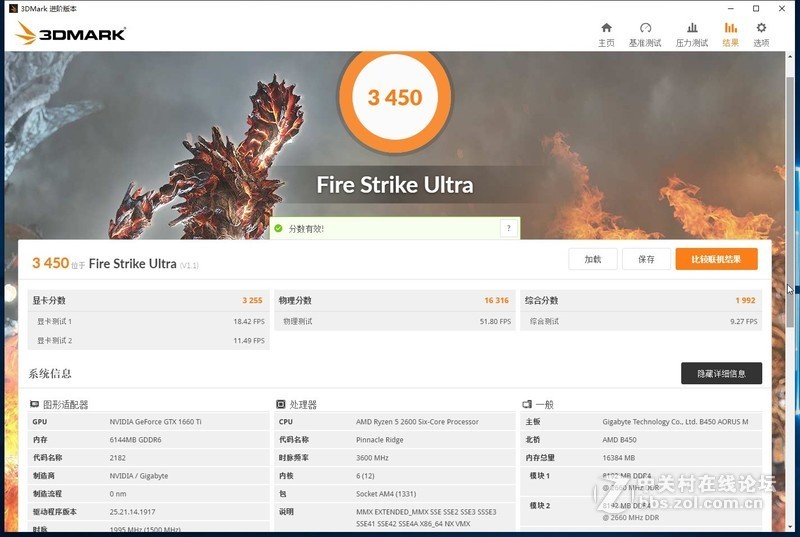Viewport: 800px width, 537px height.
Task: Click the 处理器 processor icon
Action: click(x=281, y=404)
